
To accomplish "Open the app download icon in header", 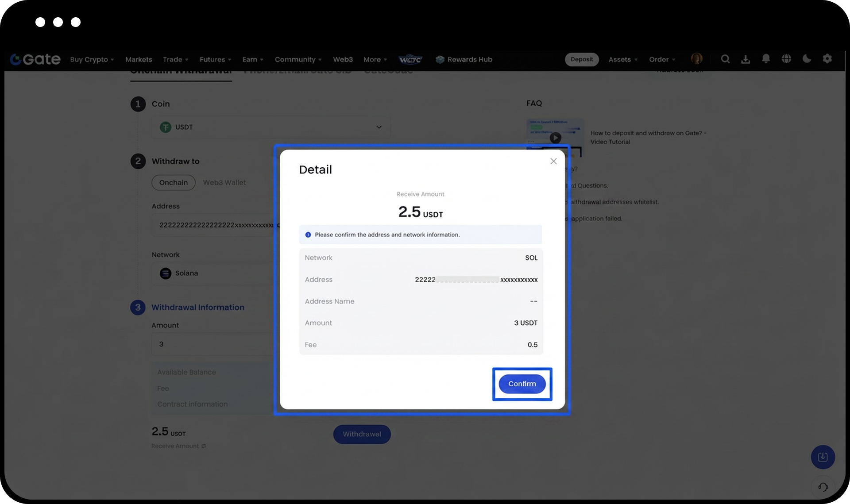I will (746, 59).
